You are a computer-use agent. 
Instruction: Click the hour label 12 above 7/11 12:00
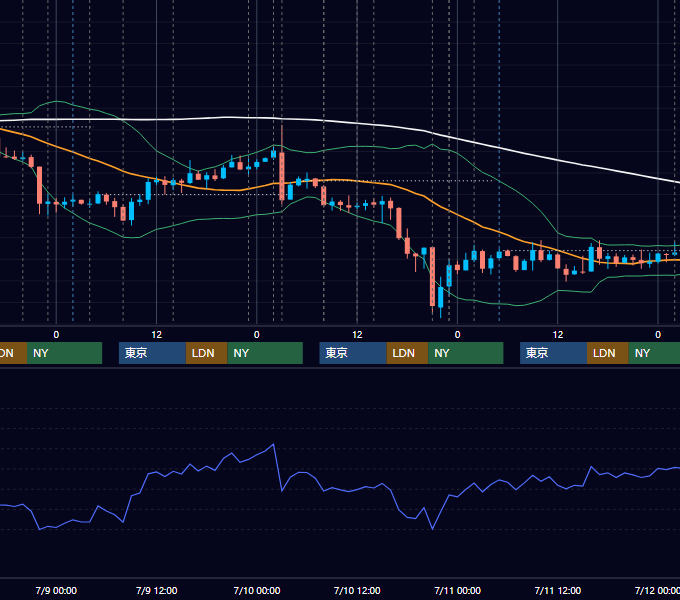(x=558, y=335)
